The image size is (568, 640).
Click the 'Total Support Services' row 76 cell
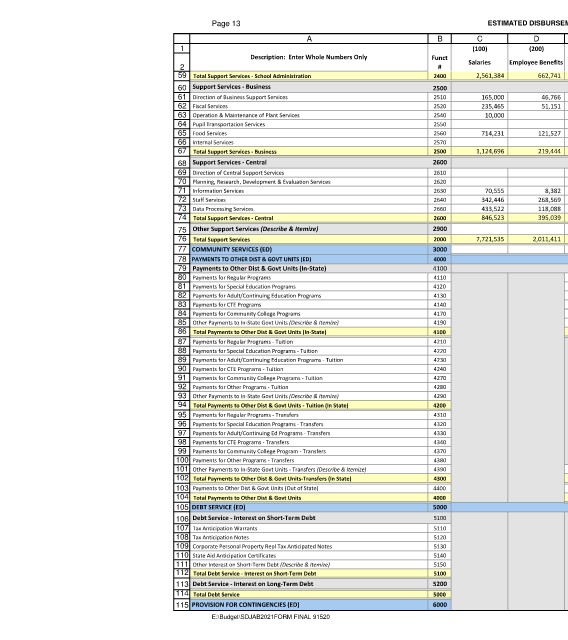click(309, 239)
